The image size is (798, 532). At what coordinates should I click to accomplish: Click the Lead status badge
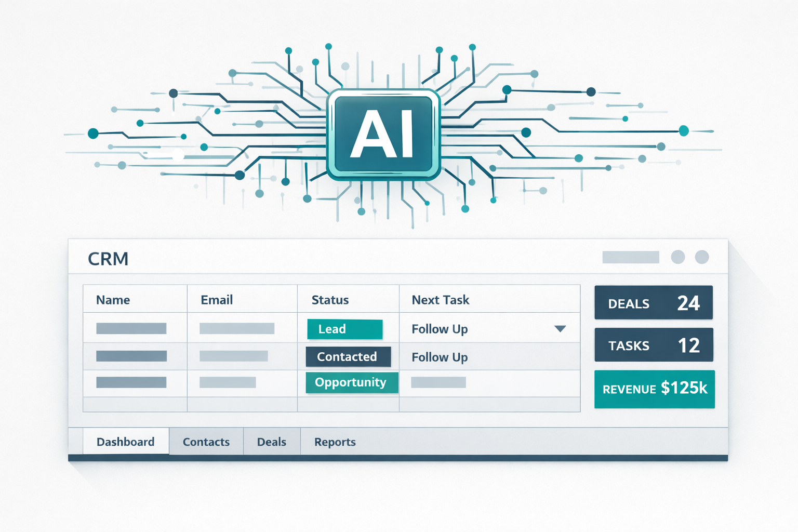[344, 328]
